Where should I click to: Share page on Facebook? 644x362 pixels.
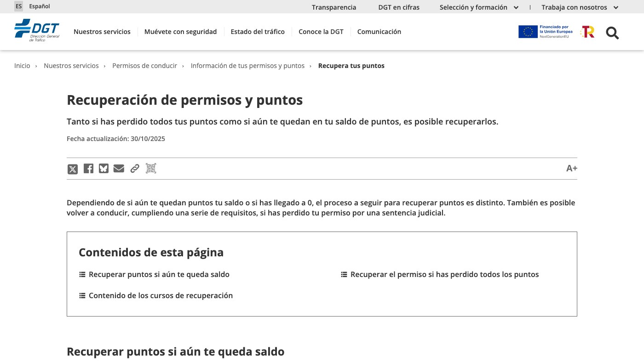click(x=88, y=169)
